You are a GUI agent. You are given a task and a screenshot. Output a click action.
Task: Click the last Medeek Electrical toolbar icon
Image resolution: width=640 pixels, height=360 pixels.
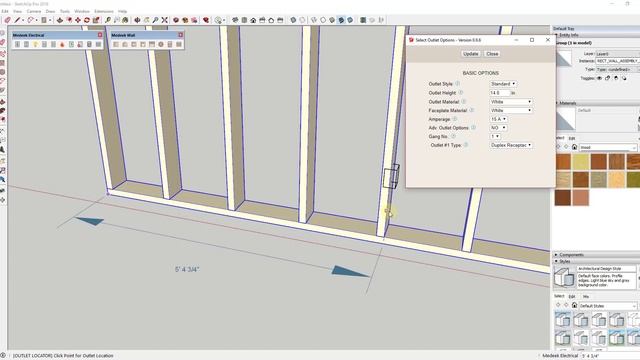98,44
